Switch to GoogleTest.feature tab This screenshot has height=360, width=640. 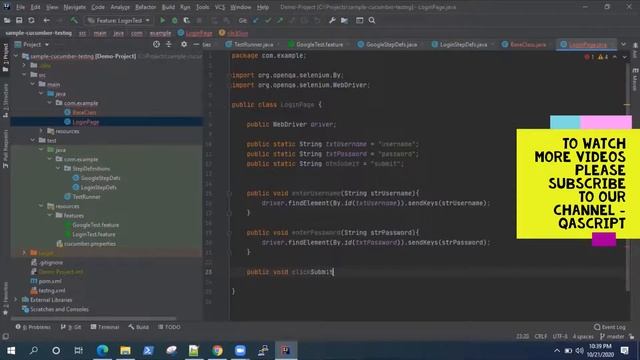tap(317, 44)
